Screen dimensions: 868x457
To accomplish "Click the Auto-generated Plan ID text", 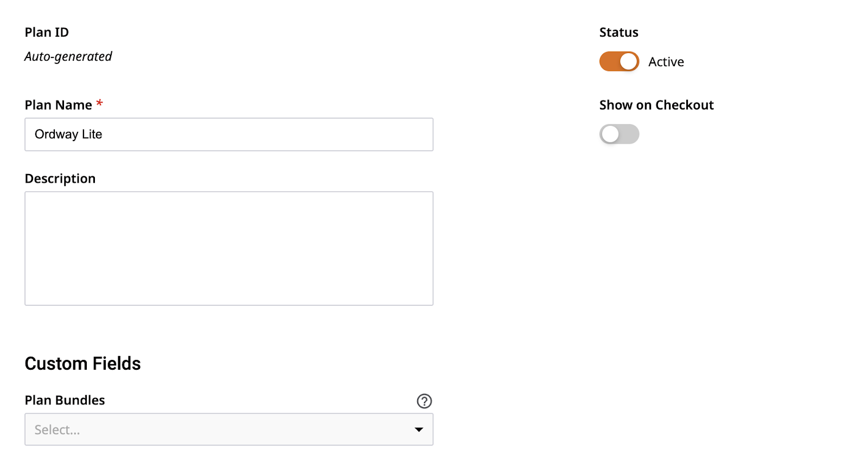I will point(68,56).
